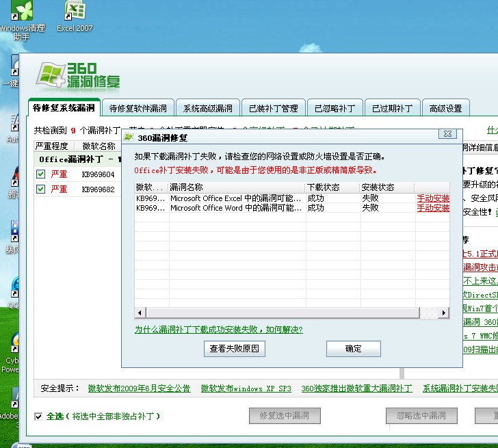Image resolution: width=498 pixels, height=448 pixels.
Task: Click the left arrow of the dialog's horizontal scrollbar
Action: pyautogui.click(x=140, y=313)
